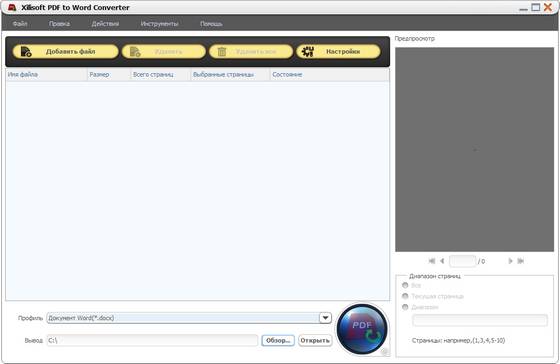The height and width of the screenshot is (364, 560).
Task: Open the Инструменты menu
Action: point(159,24)
